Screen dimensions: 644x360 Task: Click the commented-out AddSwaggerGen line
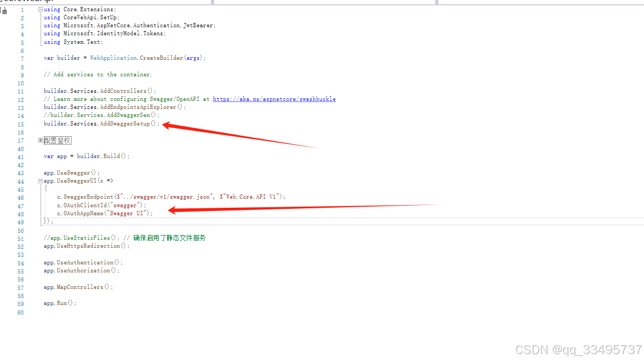pyautogui.click(x=101, y=115)
